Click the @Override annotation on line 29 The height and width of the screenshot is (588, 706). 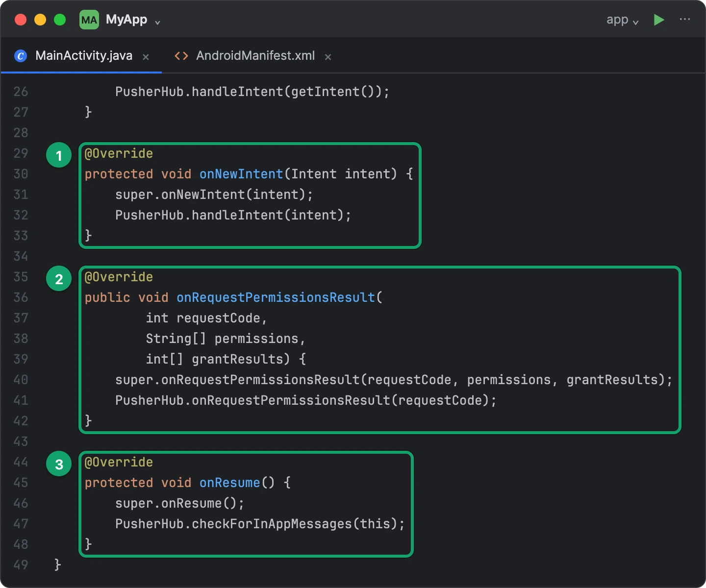coord(119,153)
